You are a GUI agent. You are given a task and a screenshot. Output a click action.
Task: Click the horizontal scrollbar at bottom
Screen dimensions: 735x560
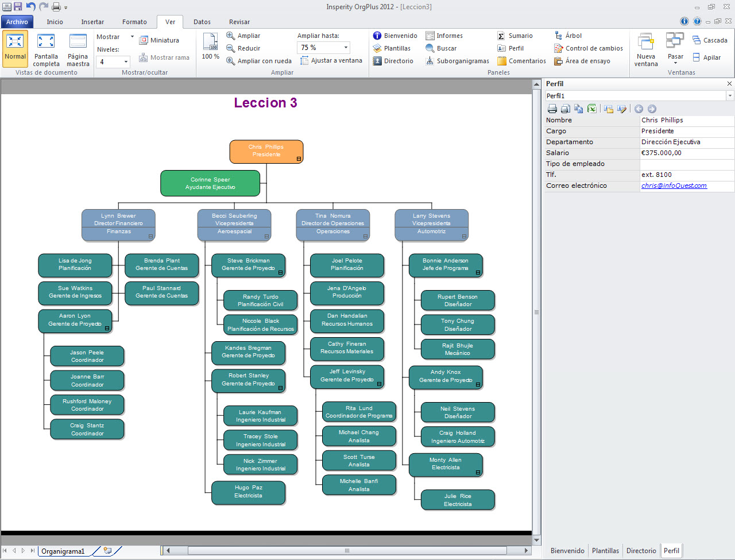[x=347, y=550]
